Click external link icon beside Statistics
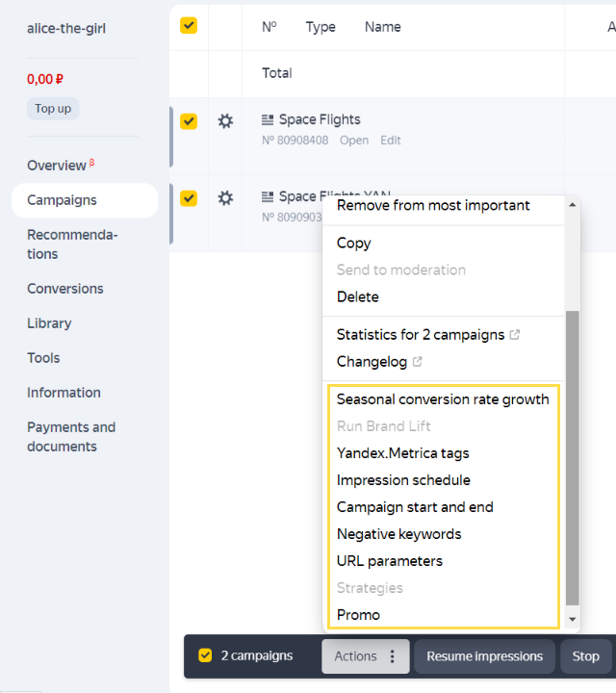 (x=515, y=335)
